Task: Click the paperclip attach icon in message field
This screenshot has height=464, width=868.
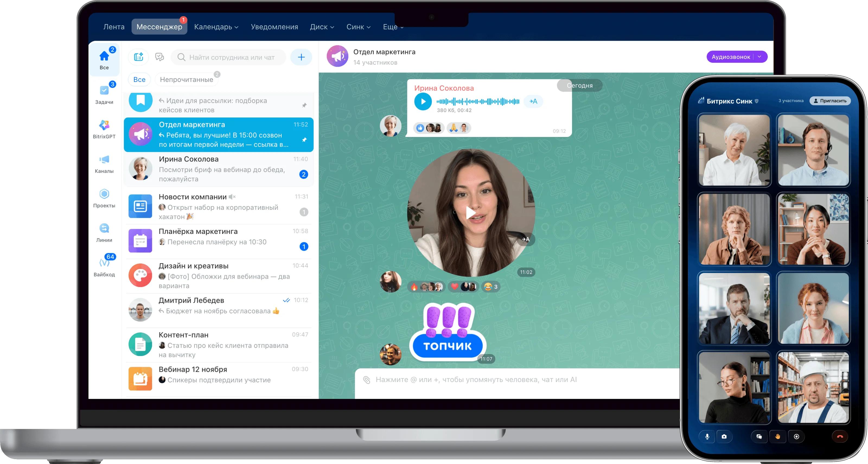Action: [367, 380]
